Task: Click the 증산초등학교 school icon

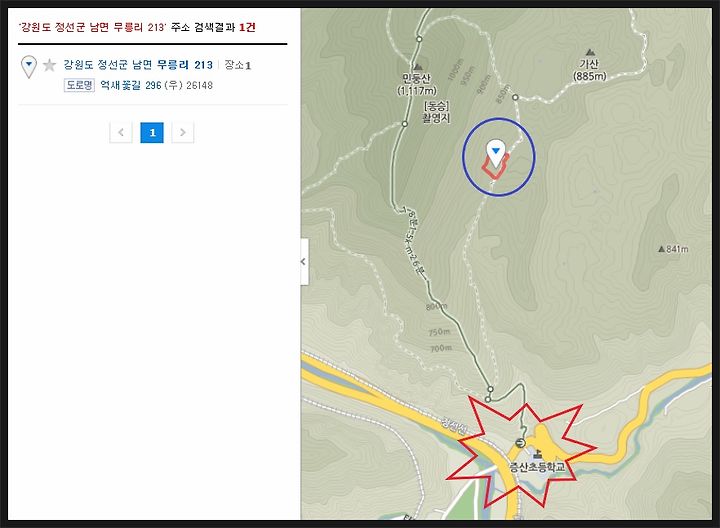Action: point(537,455)
